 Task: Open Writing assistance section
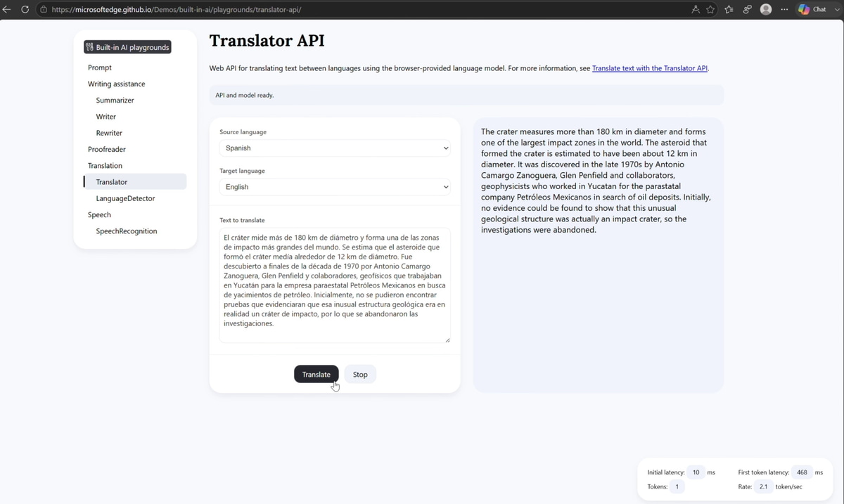[x=117, y=84]
